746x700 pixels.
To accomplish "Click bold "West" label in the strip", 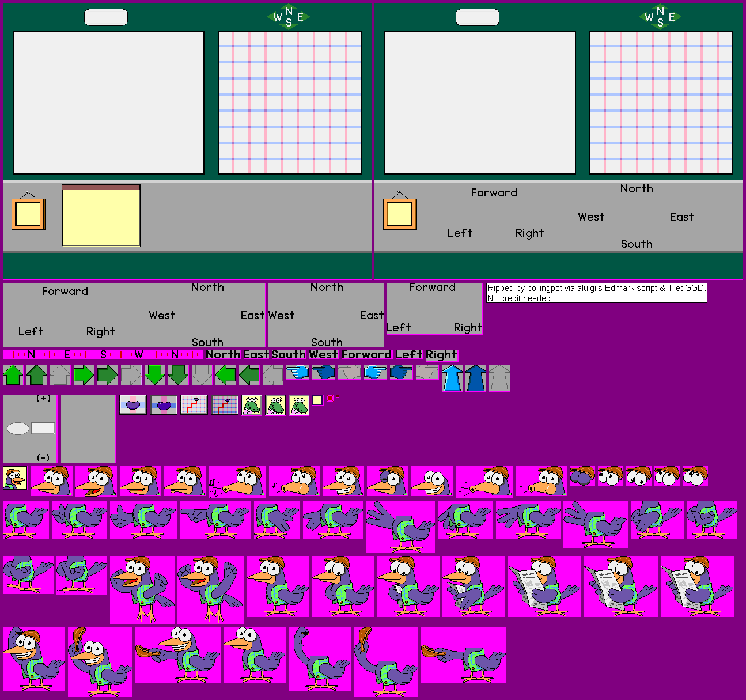I will (x=324, y=355).
